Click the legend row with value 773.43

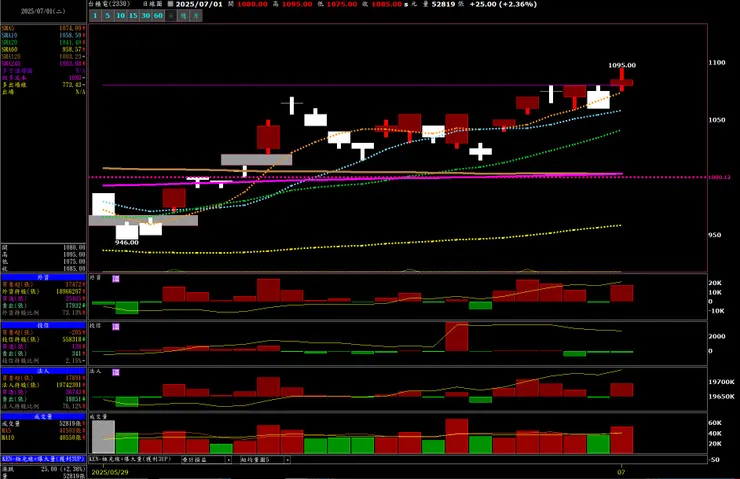pyautogui.click(x=43, y=84)
